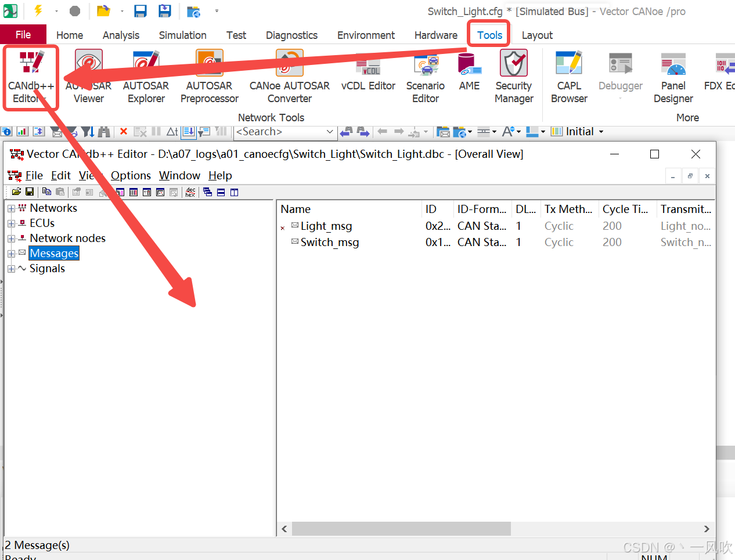735x560 pixels.
Task: Sort by the Cycle Ti... column header
Action: pos(627,209)
